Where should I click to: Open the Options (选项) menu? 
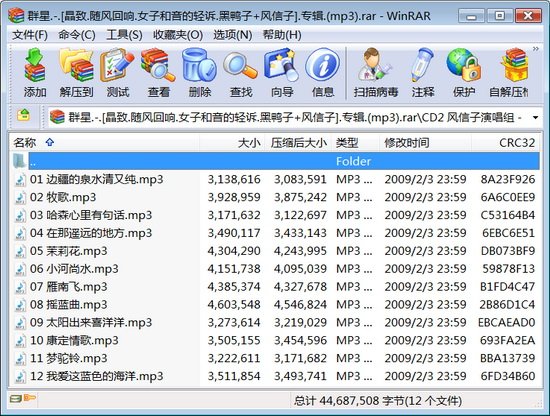tap(233, 35)
